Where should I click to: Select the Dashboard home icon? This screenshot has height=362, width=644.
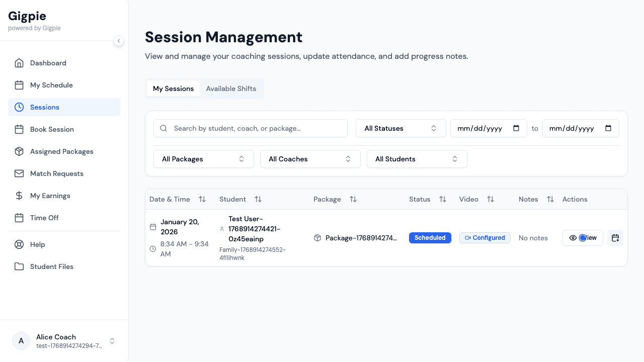tap(19, 63)
